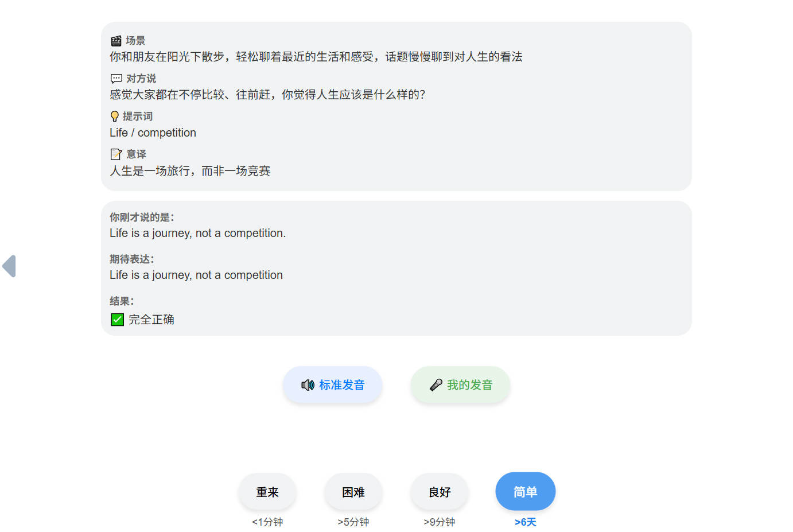Click the '>6天' interval label
The width and height of the screenshot is (793, 532).
[526, 522]
